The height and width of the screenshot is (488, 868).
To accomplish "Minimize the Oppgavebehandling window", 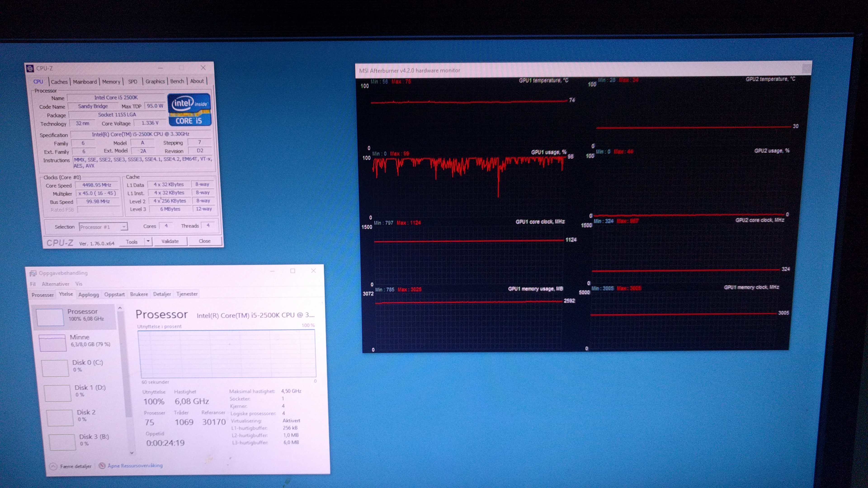I will (x=273, y=271).
